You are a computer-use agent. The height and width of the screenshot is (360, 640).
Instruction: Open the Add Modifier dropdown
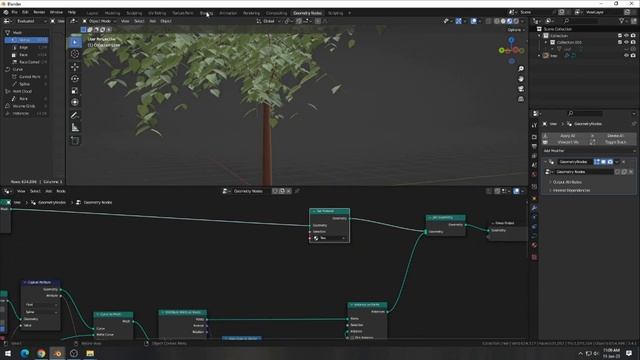click(589, 151)
